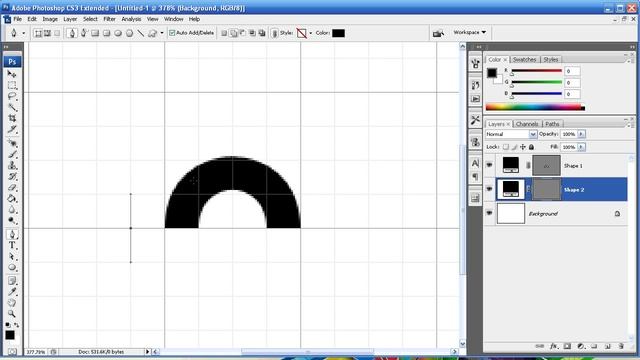Screen dimensions: 640x360
Task: Open the Fill slider arrow
Action: (581, 147)
